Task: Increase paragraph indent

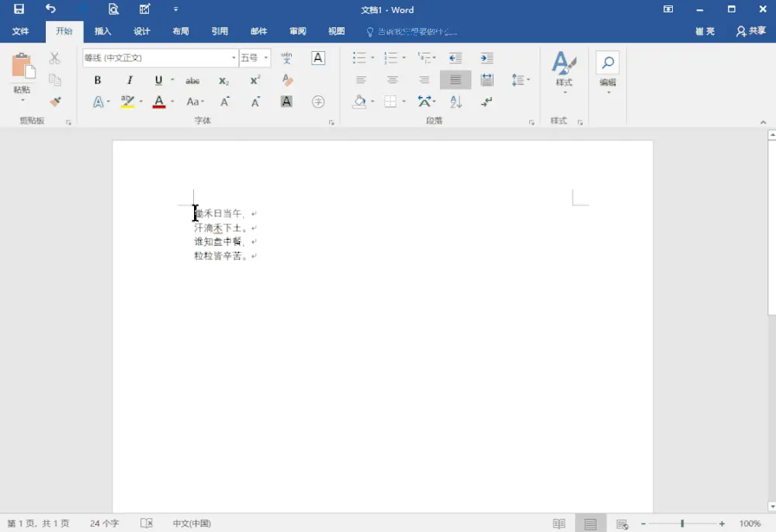Action: [487, 58]
